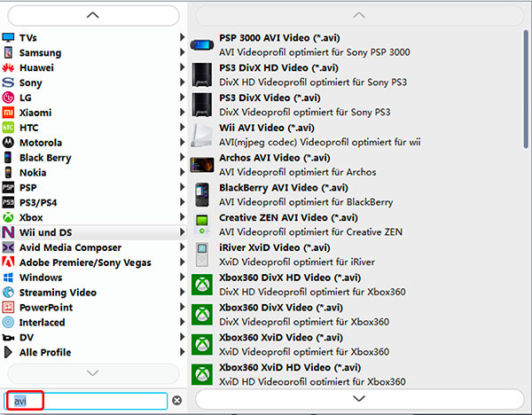Image resolution: width=532 pixels, height=415 pixels.
Task: Click the PSP 3000 device thumbnail
Action: click(x=202, y=45)
